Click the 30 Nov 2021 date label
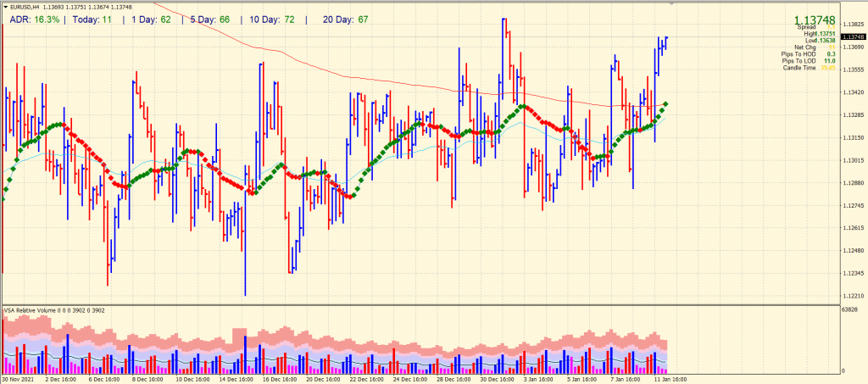The width and height of the screenshot is (868, 384). tap(18, 380)
